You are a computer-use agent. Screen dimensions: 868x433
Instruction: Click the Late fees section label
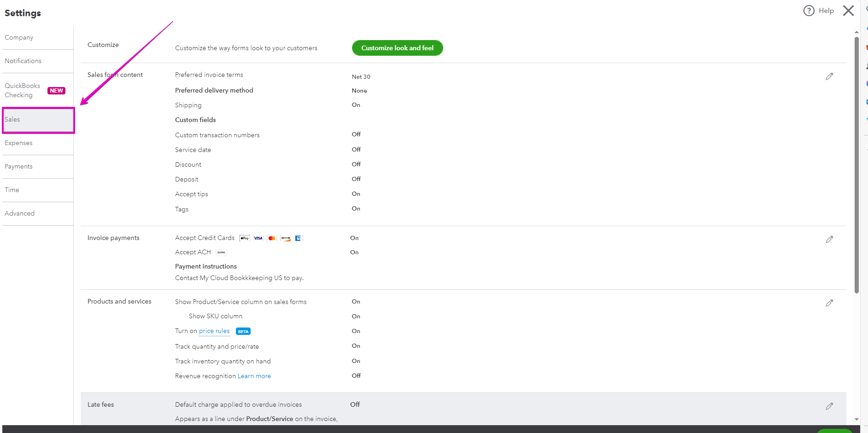pyautogui.click(x=100, y=405)
